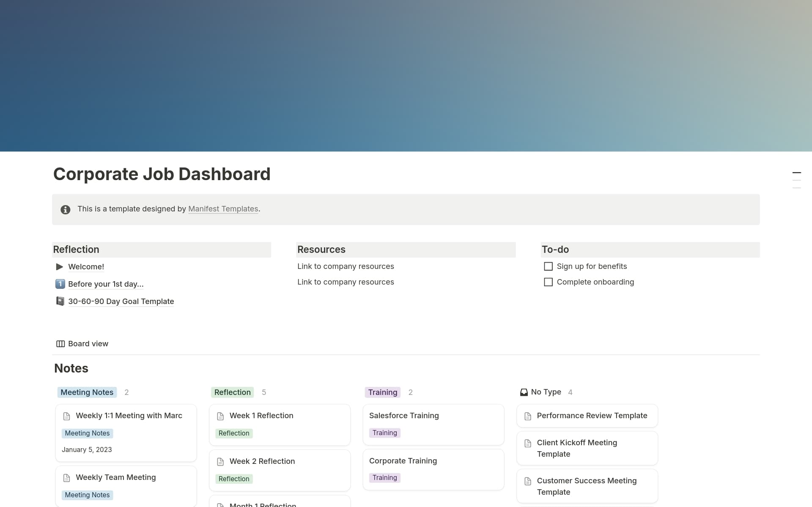This screenshot has height=507, width=812.
Task: Open the Reflection group header tag
Action: [x=232, y=392]
